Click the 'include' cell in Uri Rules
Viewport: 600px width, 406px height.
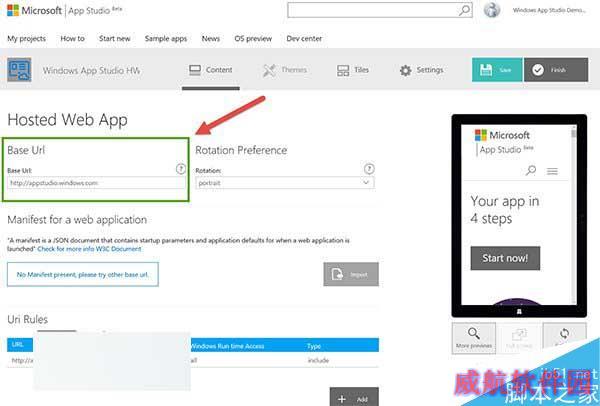point(318,360)
